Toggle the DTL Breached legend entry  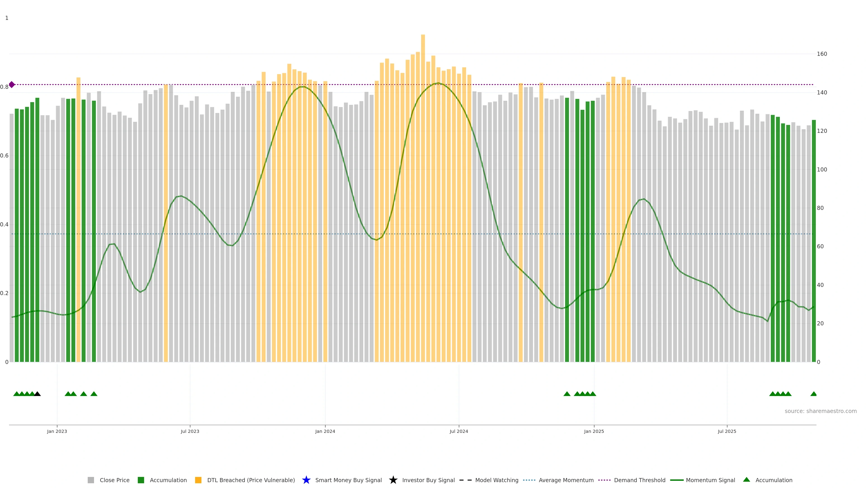point(251,480)
